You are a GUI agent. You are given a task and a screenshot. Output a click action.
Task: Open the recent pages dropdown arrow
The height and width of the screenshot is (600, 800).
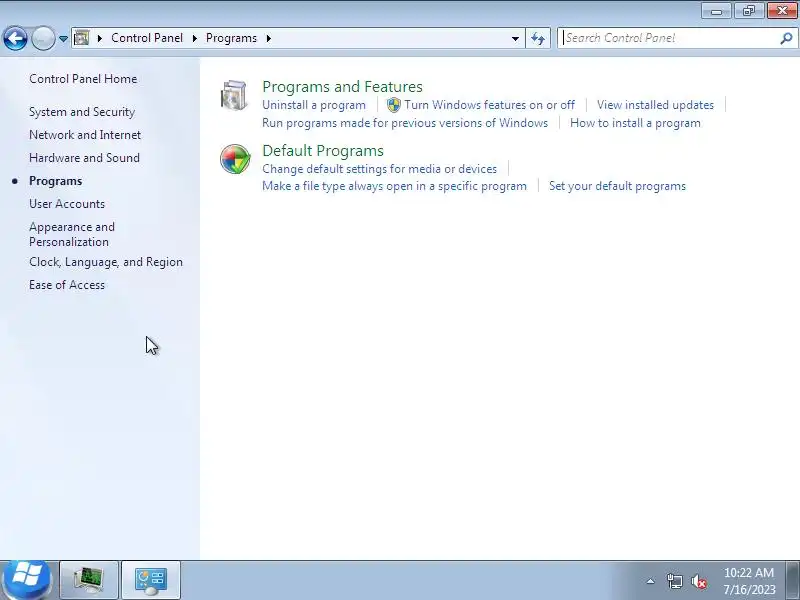click(63, 39)
